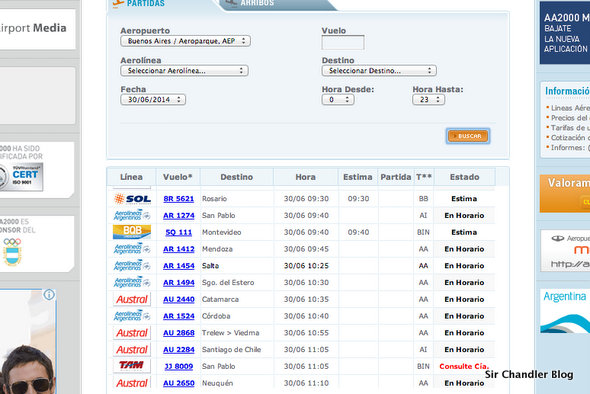Click the orange Valoramos banner
The height and width of the screenshot is (394, 590).
565,193
